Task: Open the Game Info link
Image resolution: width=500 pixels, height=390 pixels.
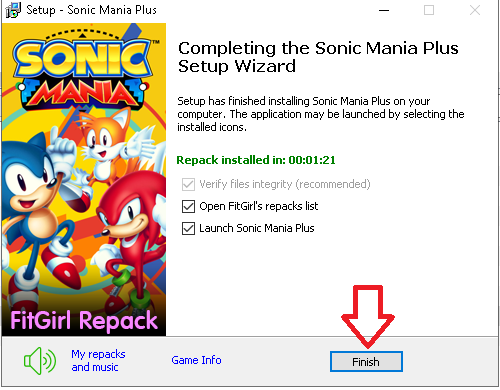Action: point(196,360)
